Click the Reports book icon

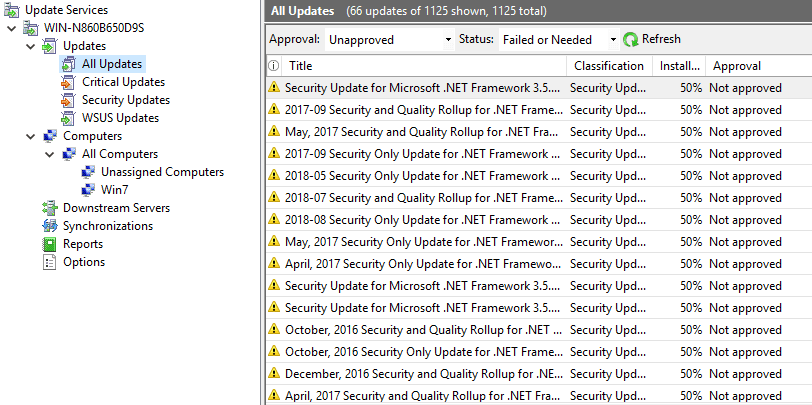pos(50,244)
